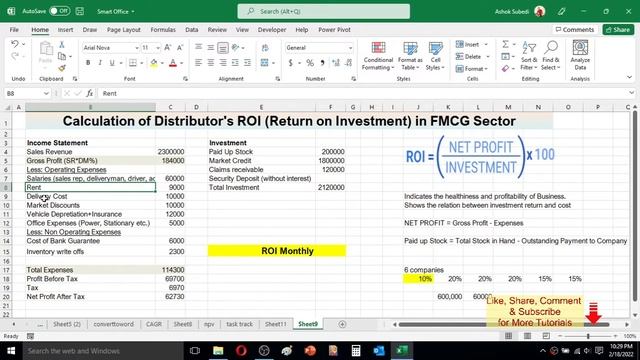
Task: Open the Sheet11 worksheet tab
Action: coord(276,324)
